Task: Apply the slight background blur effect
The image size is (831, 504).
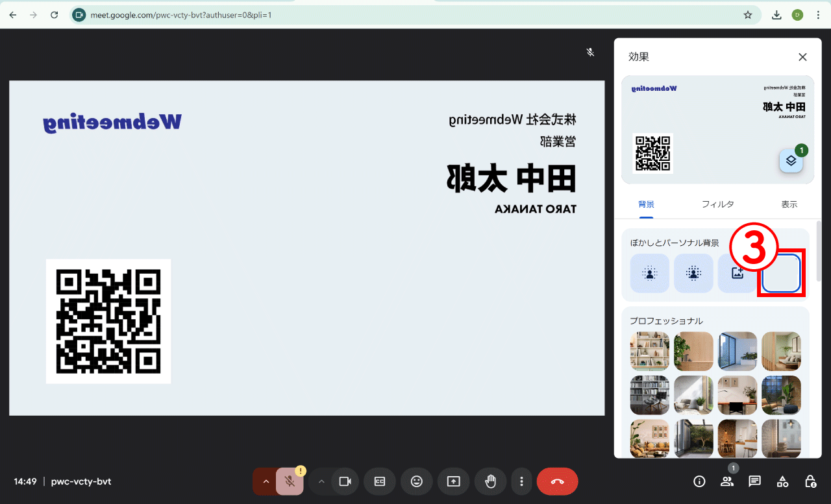Action: pos(649,273)
